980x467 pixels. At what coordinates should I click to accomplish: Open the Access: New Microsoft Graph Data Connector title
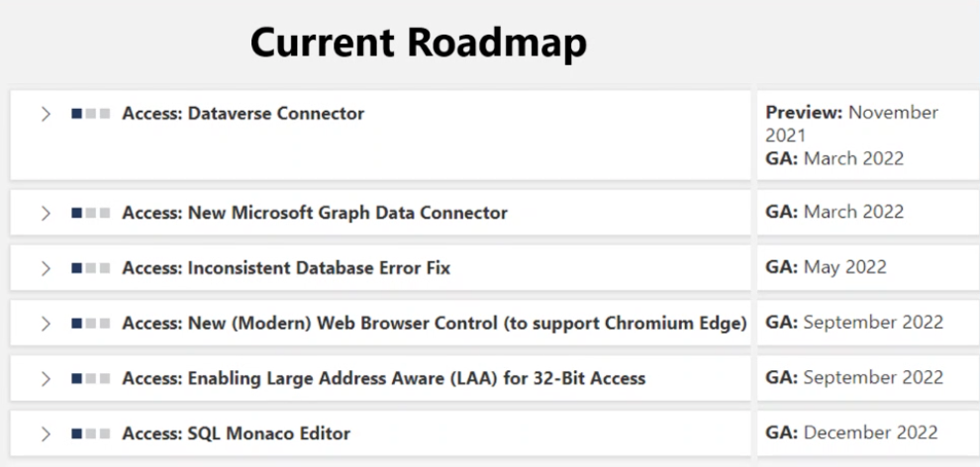(315, 213)
